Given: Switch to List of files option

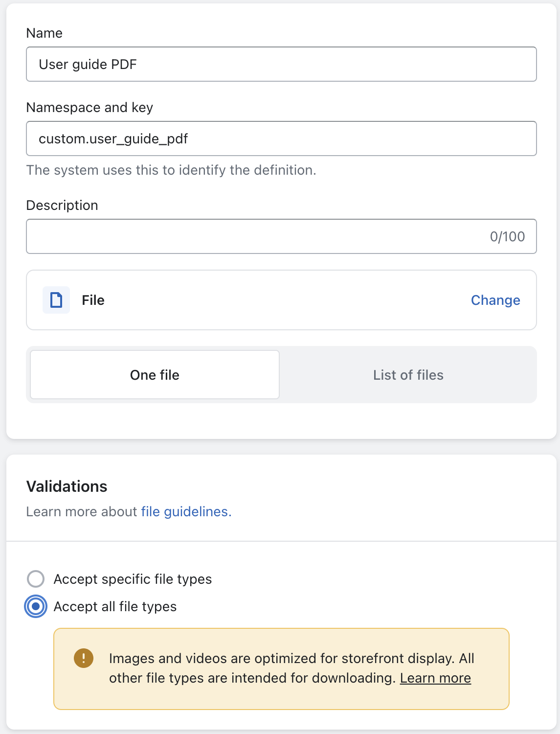Looking at the screenshot, I should [x=408, y=375].
